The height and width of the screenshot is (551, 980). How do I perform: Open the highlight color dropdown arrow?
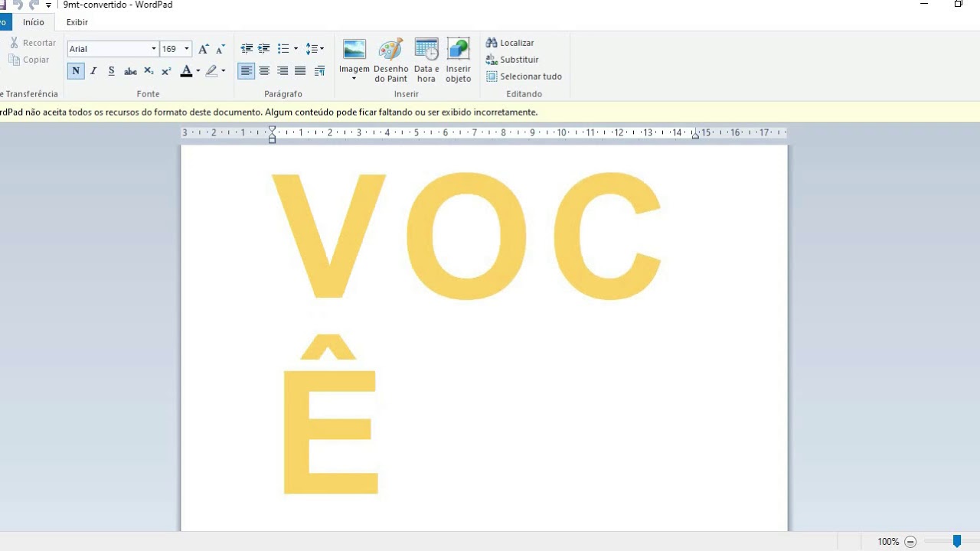pos(223,71)
